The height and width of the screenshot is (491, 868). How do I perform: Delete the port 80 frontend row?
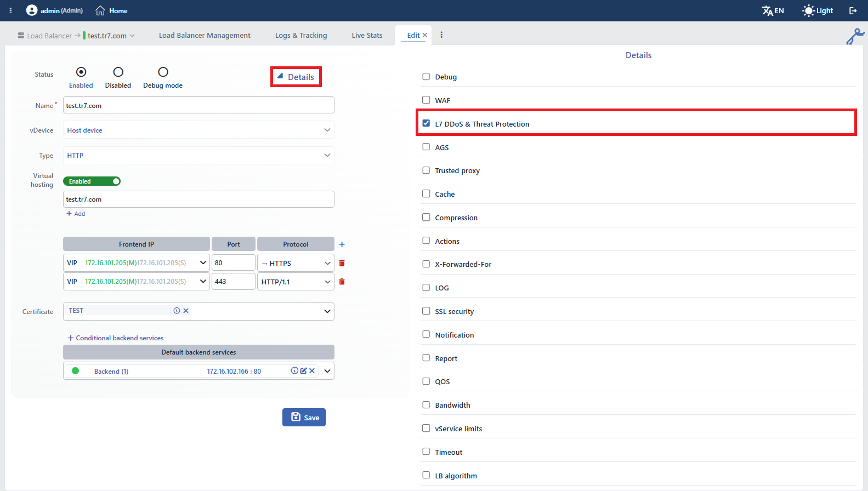click(x=342, y=263)
